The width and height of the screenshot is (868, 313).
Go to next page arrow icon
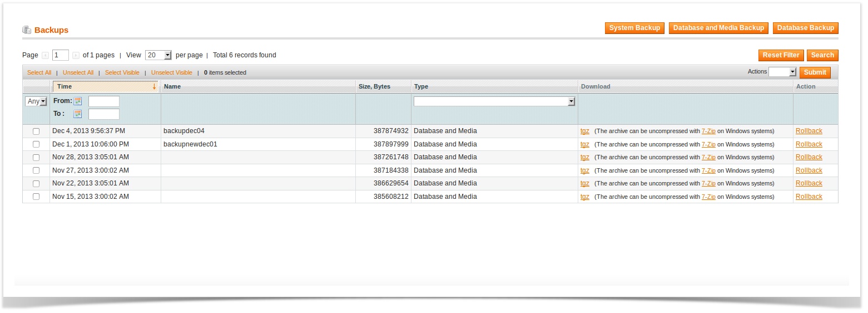coord(76,56)
